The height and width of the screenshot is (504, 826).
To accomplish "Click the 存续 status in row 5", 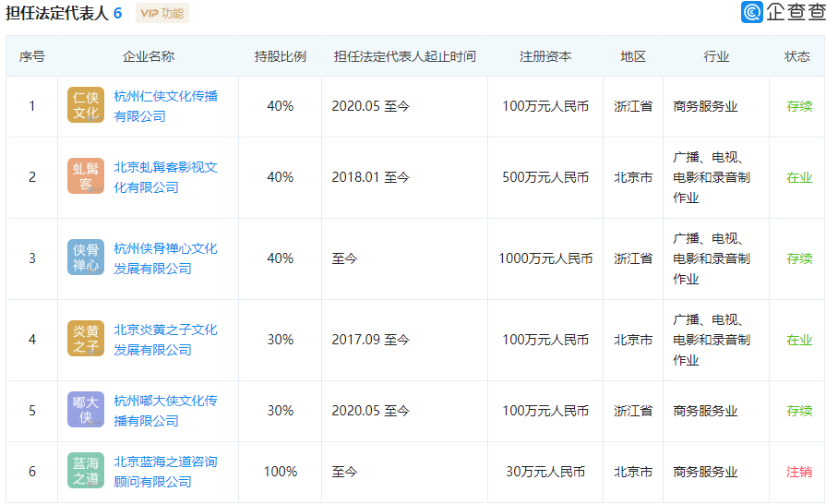I will coord(799,410).
